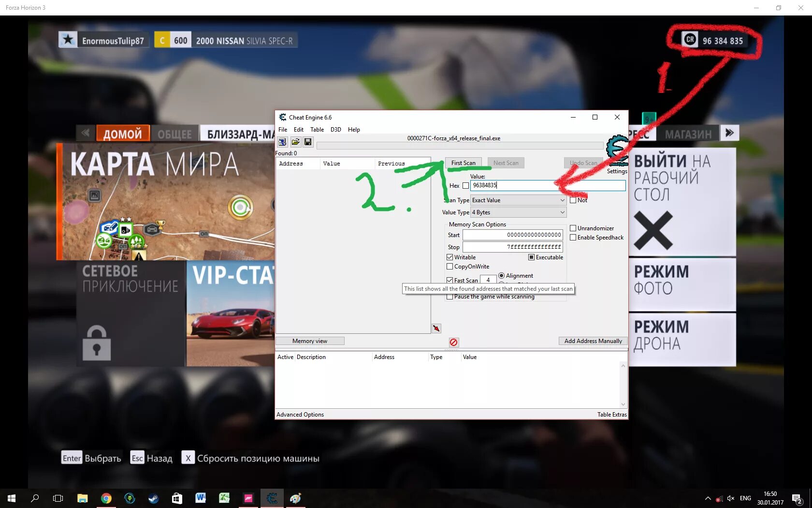The height and width of the screenshot is (508, 812).
Task: Open Table Extras
Action: point(612,415)
